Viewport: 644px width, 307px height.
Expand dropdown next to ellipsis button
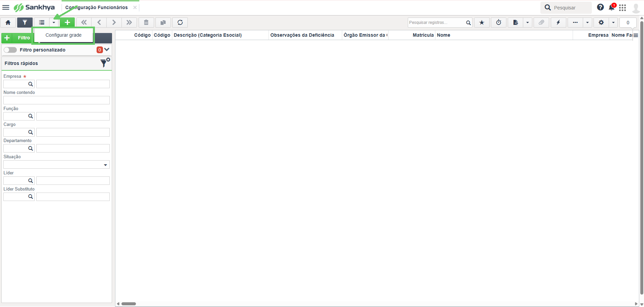click(587, 23)
